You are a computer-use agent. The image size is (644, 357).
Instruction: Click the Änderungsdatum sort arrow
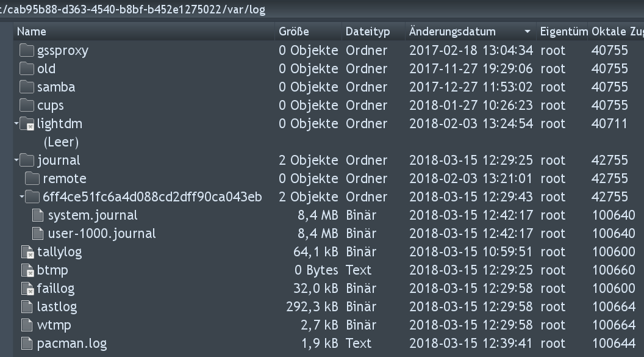pos(527,32)
